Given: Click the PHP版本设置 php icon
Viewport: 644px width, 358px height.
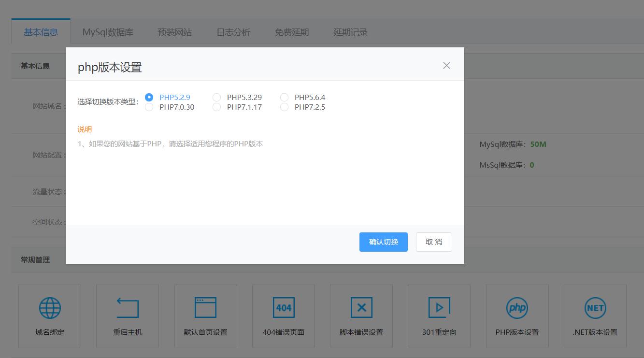Looking at the screenshot, I should tap(517, 316).
